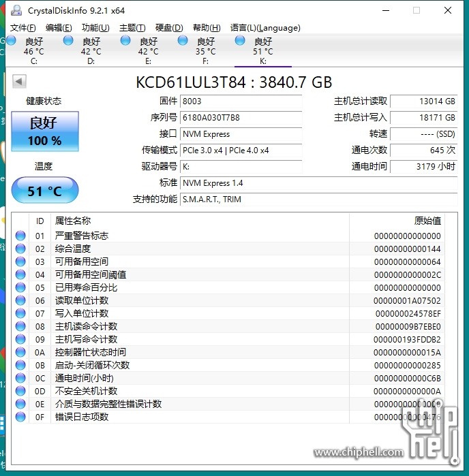Click raw value 00000001A07502
The height and width of the screenshot is (476, 469).
407,300
